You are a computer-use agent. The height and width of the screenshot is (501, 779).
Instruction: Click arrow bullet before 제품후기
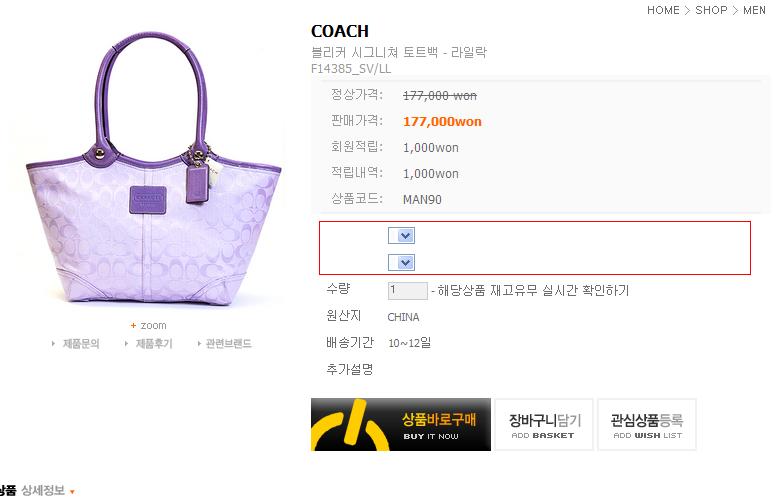pyautogui.click(x=126, y=343)
